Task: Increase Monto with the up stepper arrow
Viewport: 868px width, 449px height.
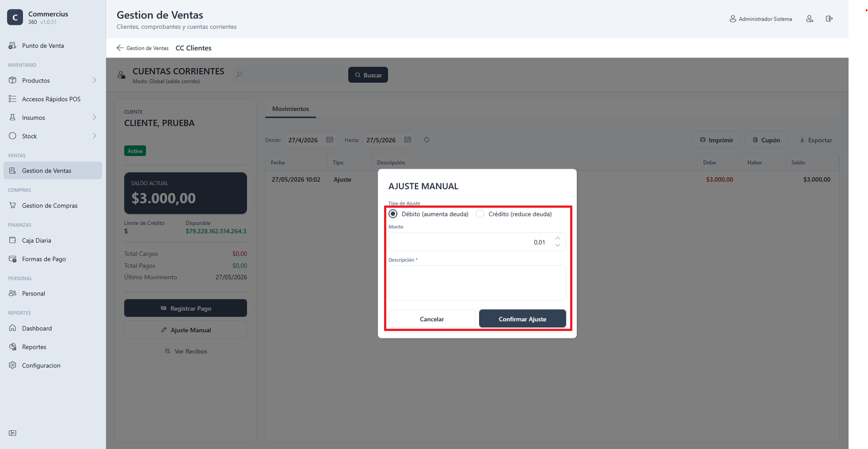Action: pos(558,239)
